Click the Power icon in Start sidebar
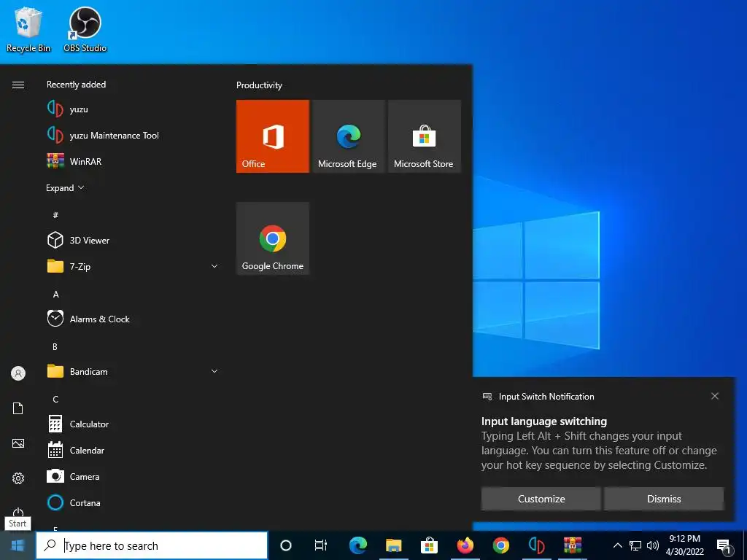This screenshot has height=560, width=747. (18, 513)
